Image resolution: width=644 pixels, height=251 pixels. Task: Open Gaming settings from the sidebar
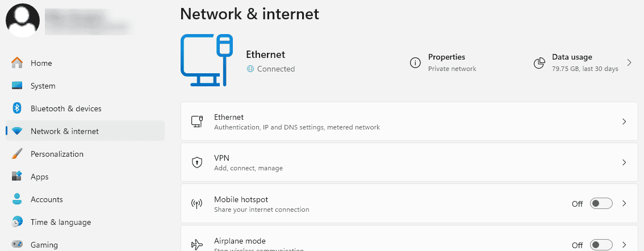pos(44,245)
